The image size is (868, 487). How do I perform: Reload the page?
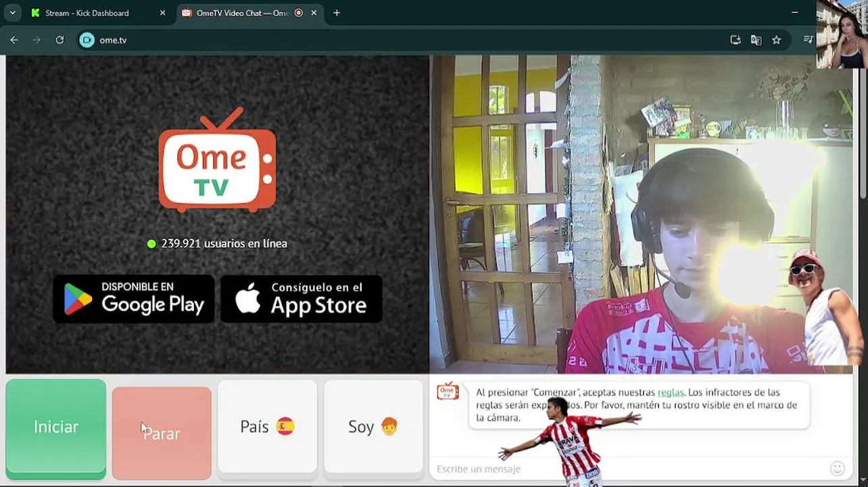59,40
